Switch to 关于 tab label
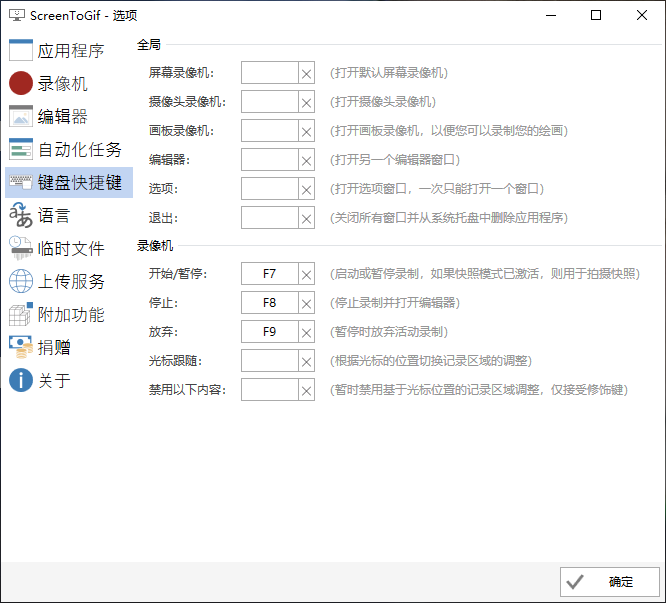This screenshot has width=666, height=603. tap(54, 380)
